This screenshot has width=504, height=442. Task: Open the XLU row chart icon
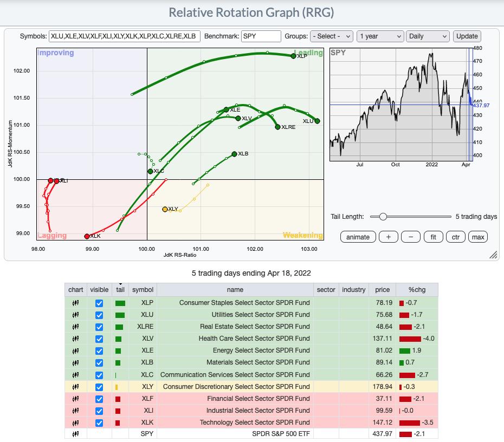(x=75, y=315)
